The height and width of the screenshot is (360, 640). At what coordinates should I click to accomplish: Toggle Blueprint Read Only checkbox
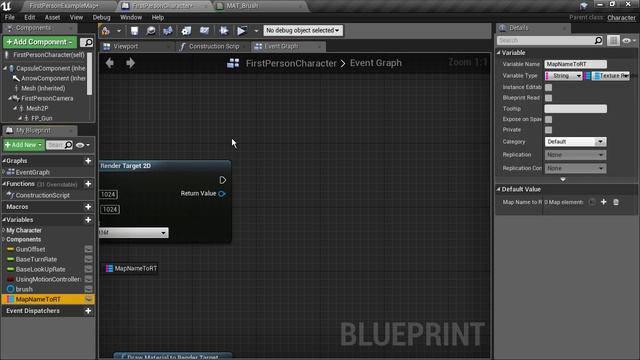click(549, 98)
